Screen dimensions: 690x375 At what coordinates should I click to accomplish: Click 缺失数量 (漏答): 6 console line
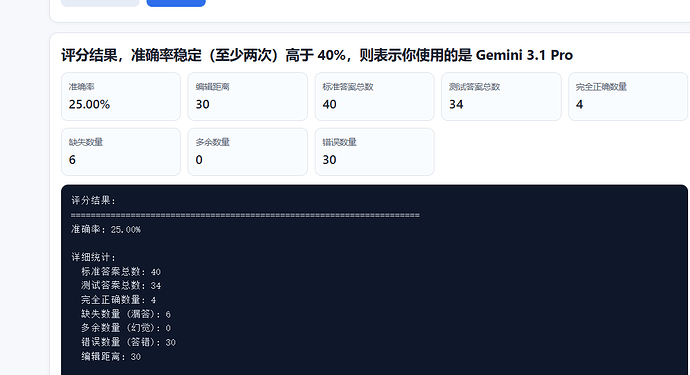pos(126,314)
